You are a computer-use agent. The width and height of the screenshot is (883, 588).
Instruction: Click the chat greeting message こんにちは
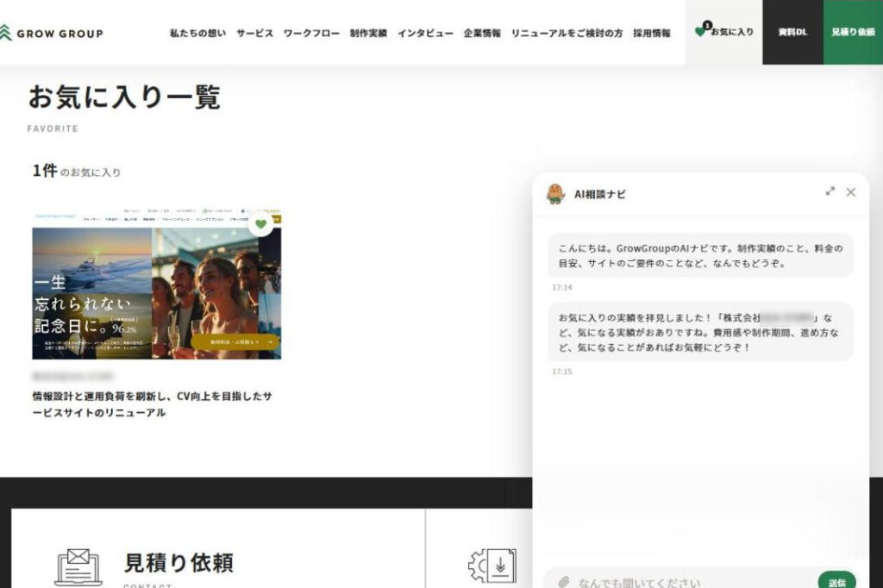coord(700,255)
